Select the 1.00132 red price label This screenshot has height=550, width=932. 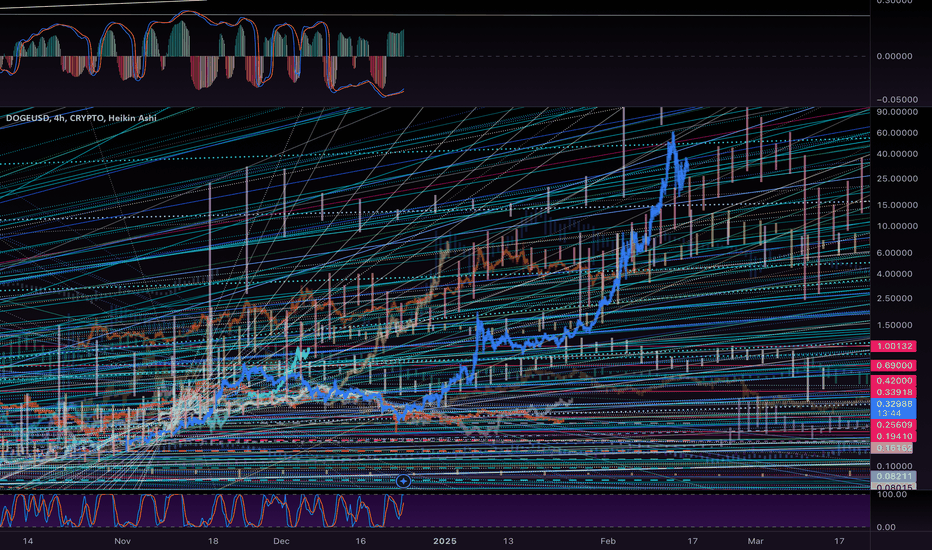[893, 346]
